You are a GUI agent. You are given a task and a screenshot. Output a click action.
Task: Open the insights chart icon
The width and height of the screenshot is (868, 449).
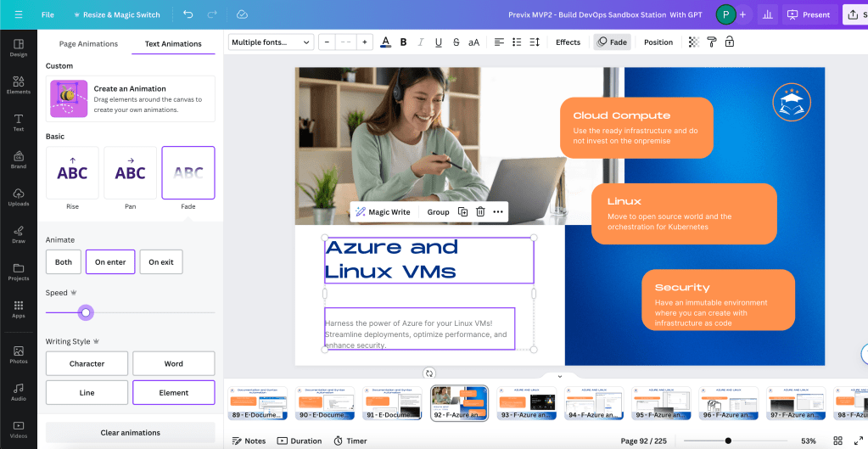(x=767, y=14)
